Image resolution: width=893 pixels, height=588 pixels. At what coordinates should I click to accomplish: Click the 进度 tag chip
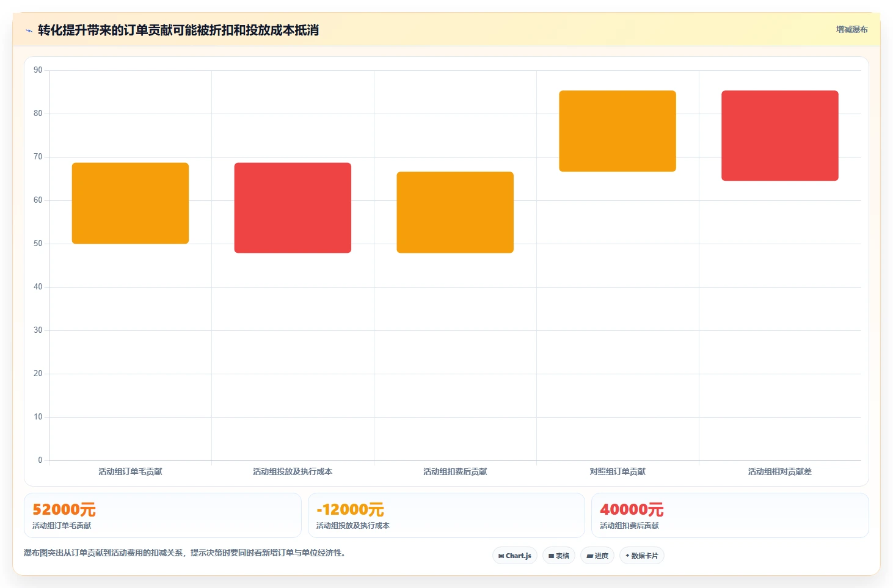(x=597, y=556)
